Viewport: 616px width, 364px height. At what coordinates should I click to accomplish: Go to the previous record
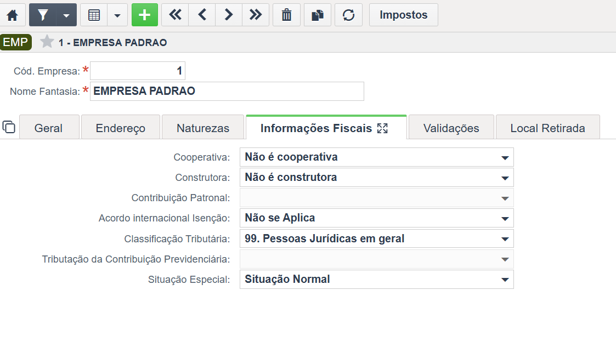point(202,15)
